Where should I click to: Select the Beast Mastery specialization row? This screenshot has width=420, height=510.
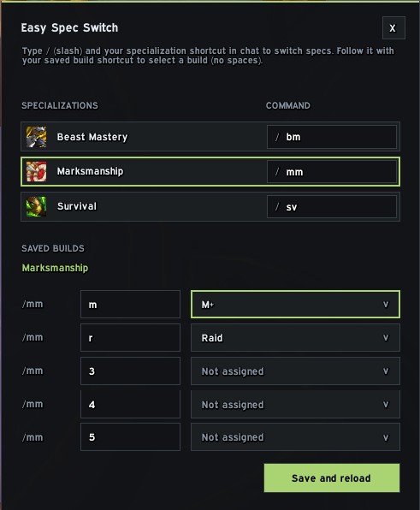click(x=210, y=137)
